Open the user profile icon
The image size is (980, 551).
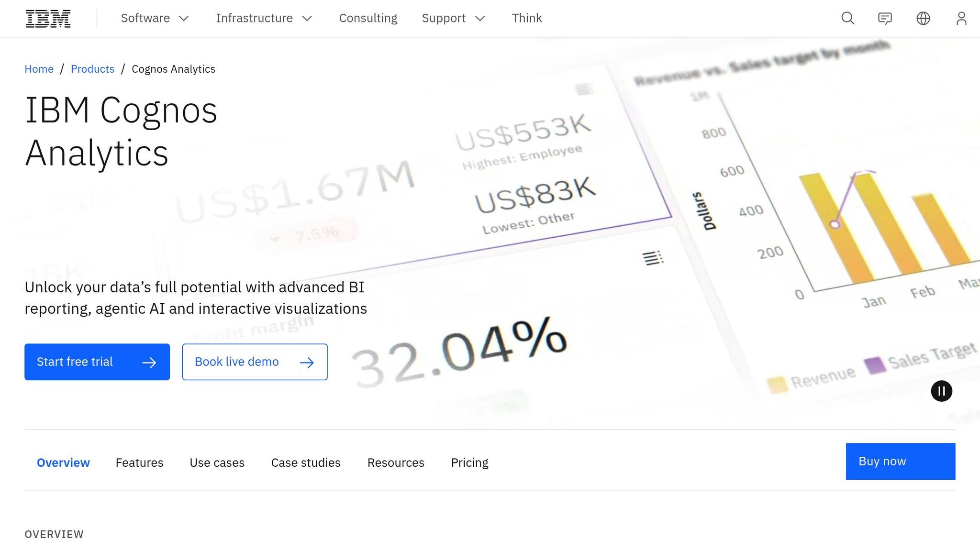961,18
